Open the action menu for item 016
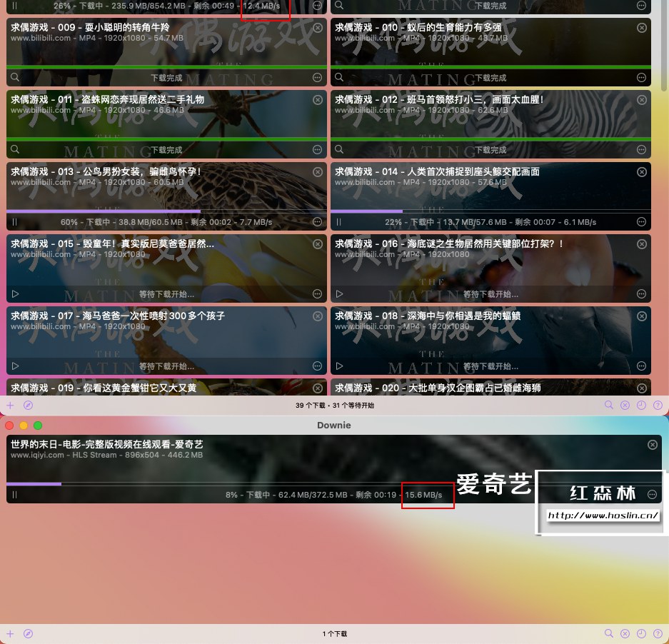669x644 pixels. 641,293
